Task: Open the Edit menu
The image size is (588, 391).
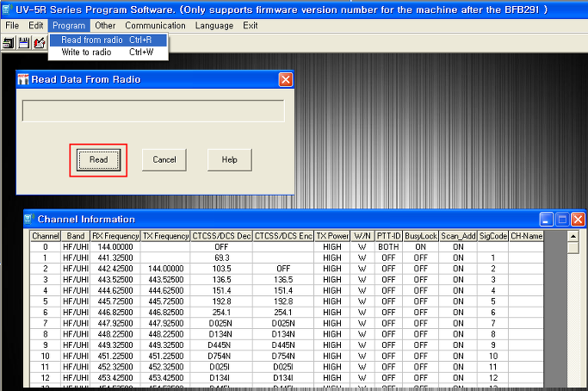Action: 35,26
